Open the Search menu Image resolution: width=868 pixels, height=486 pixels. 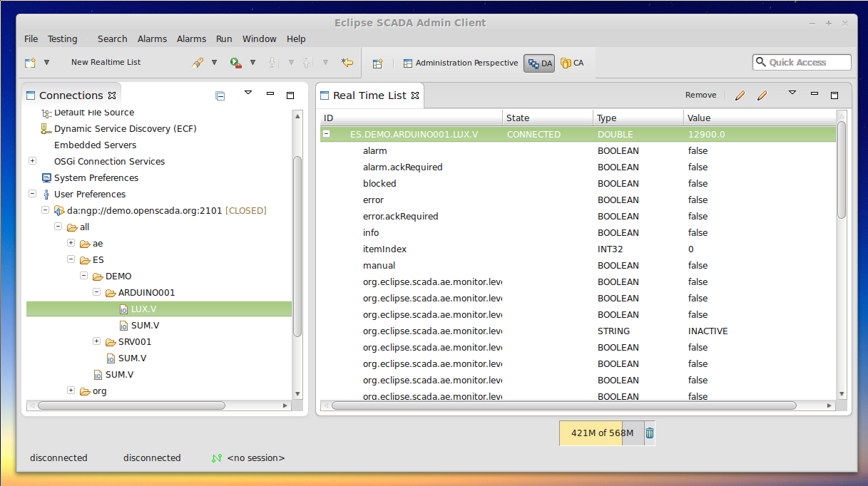point(113,38)
